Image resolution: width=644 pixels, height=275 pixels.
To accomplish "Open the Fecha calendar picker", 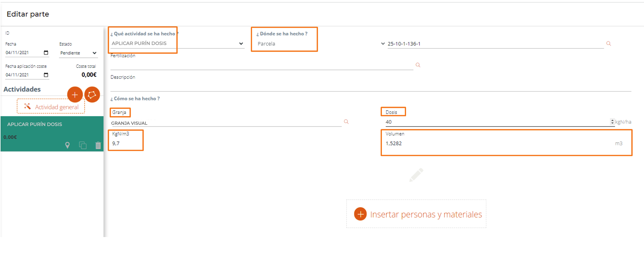I will [x=46, y=53].
